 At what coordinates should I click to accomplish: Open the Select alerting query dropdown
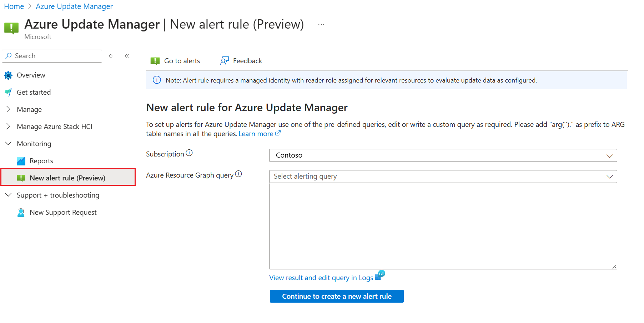point(443,177)
